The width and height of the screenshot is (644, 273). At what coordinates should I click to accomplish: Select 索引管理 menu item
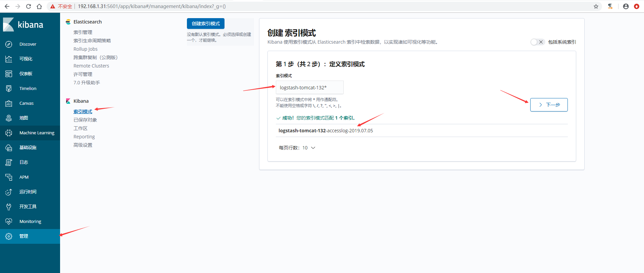tap(83, 32)
